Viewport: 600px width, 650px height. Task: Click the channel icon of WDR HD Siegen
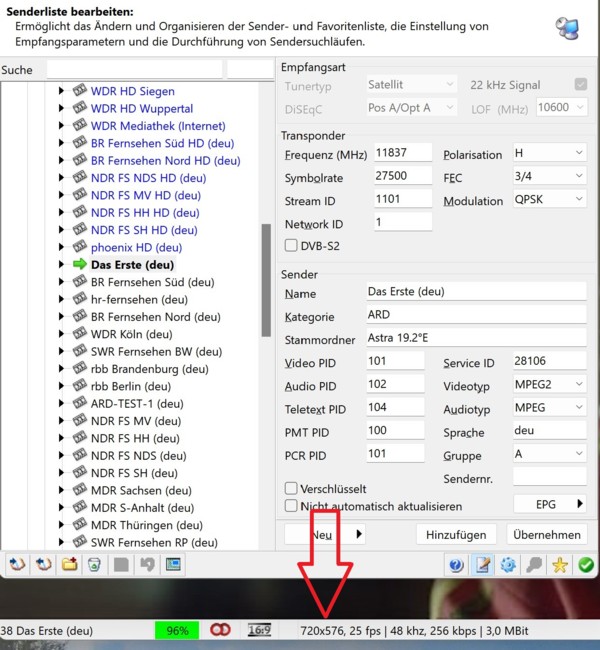point(80,90)
